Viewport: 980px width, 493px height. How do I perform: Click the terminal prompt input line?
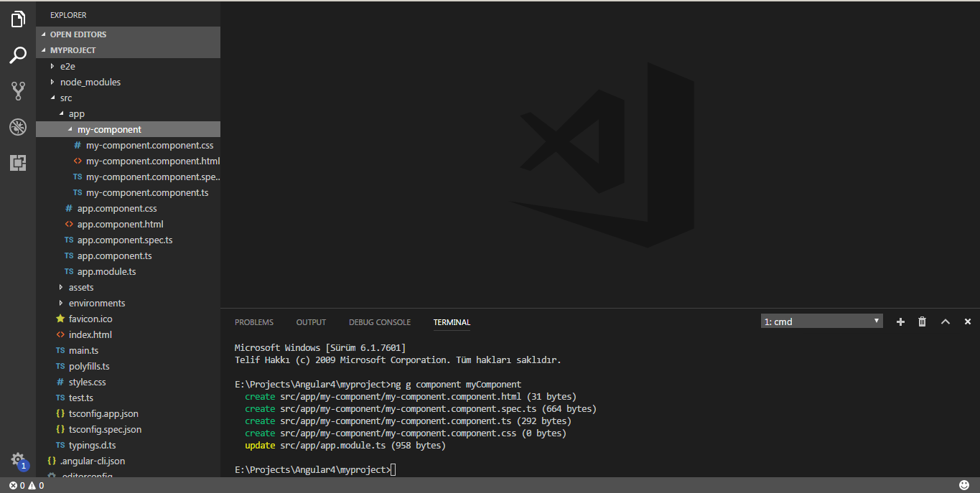tap(315, 470)
